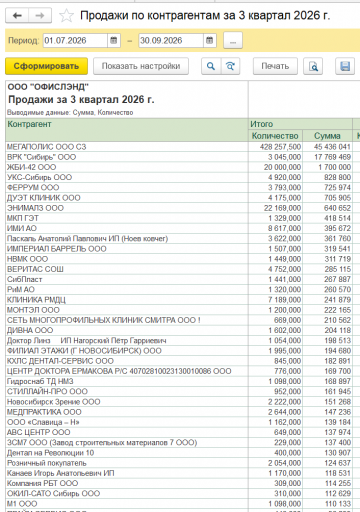Select row ЭНИМАЛЗ ООО
Viewport: 360px width, 512px height.
[127, 208]
